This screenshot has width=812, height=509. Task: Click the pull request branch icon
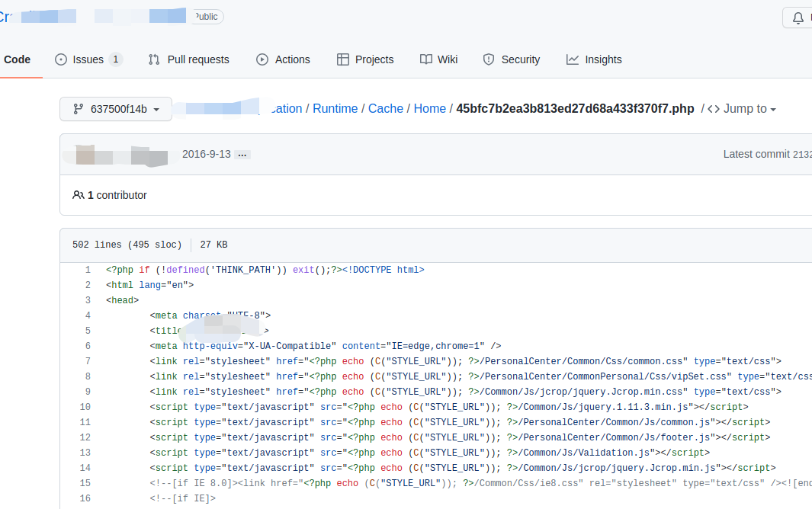(154, 59)
